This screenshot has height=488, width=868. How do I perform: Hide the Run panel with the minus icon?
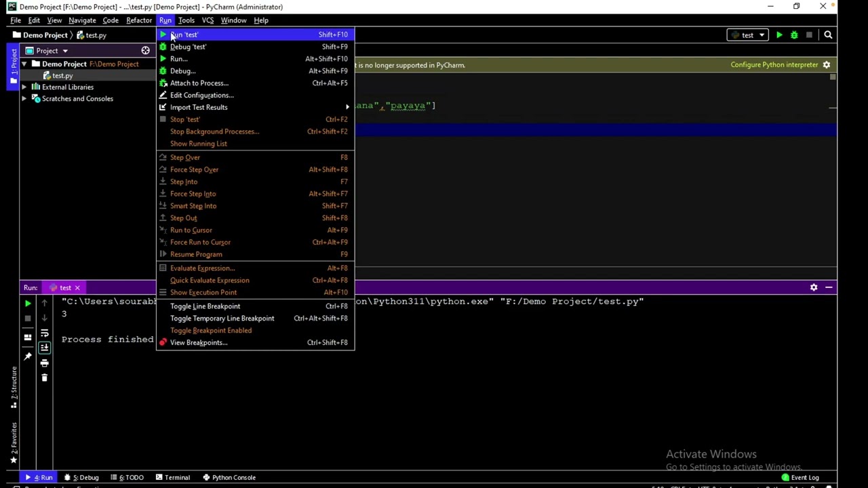pyautogui.click(x=829, y=287)
